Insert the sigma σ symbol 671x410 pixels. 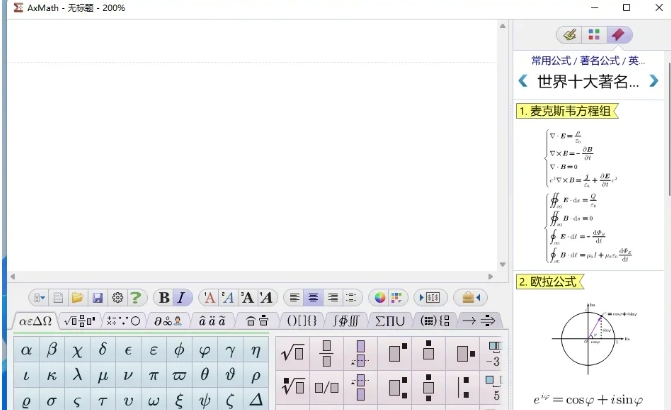(52, 401)
